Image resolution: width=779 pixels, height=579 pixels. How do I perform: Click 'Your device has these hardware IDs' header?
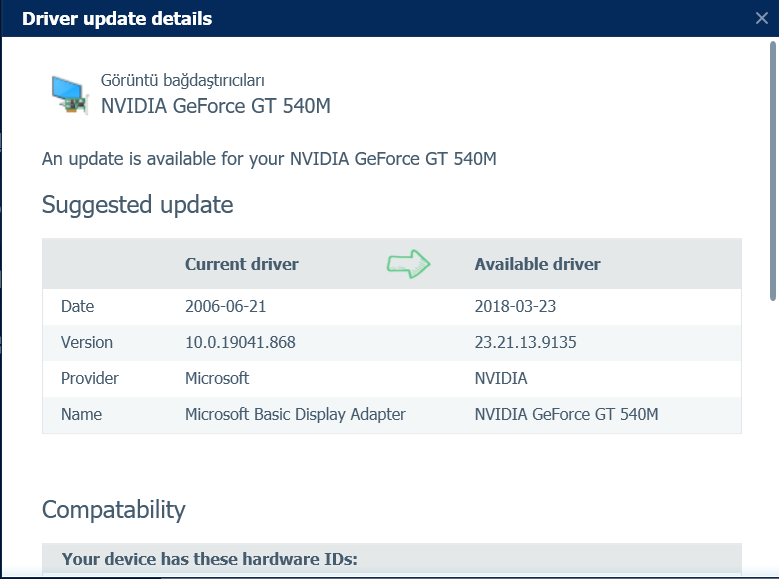click(209, 559)
